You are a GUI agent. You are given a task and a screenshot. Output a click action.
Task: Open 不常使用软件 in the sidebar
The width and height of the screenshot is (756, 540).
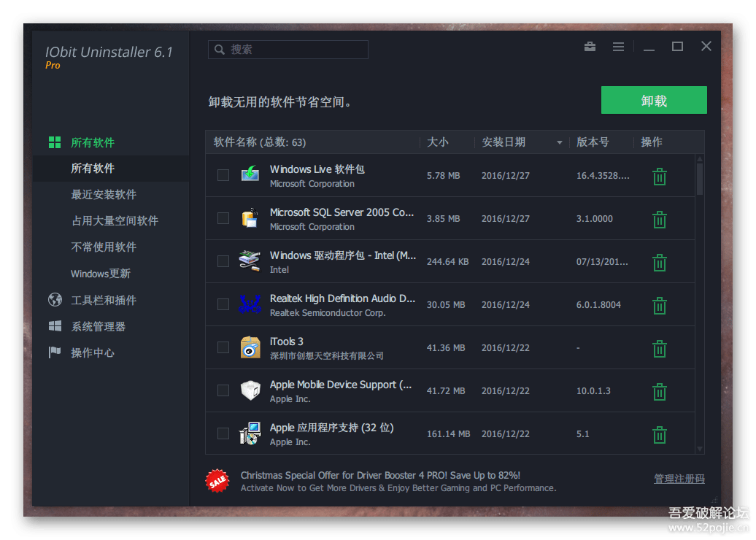(x=104, y=247)
